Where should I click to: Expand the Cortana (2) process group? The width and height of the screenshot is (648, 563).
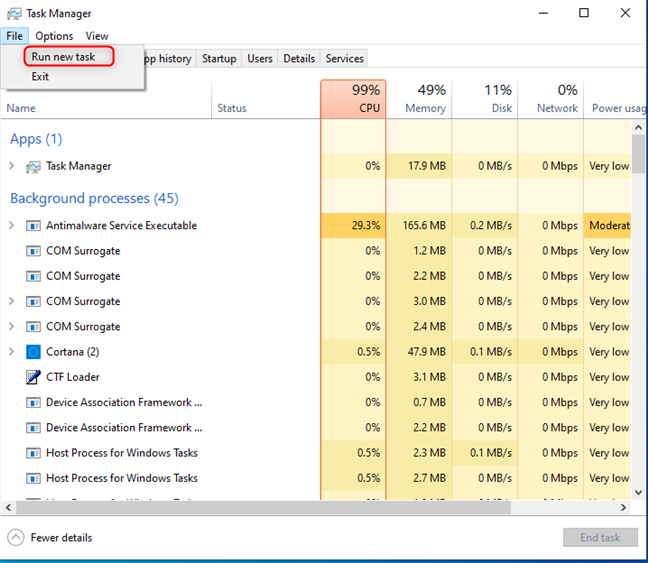12,351
